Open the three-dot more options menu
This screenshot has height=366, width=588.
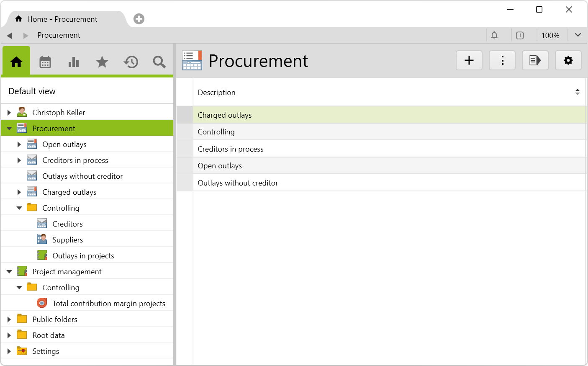coord(502,61)
